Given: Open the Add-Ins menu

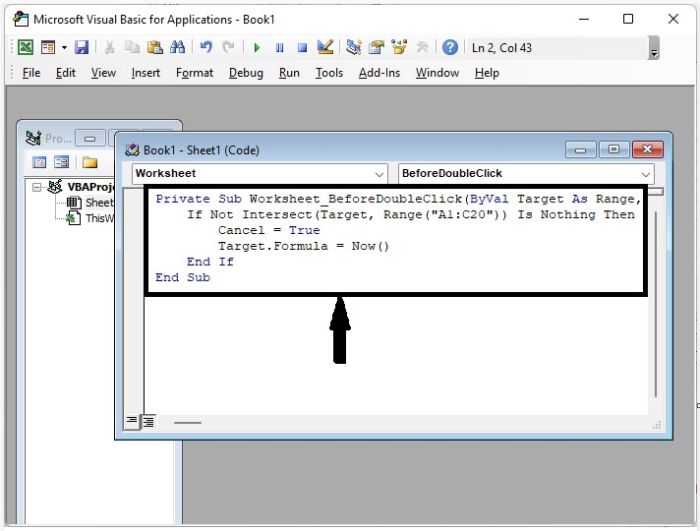Looking at the screenshot, I should tap(379, 73).
